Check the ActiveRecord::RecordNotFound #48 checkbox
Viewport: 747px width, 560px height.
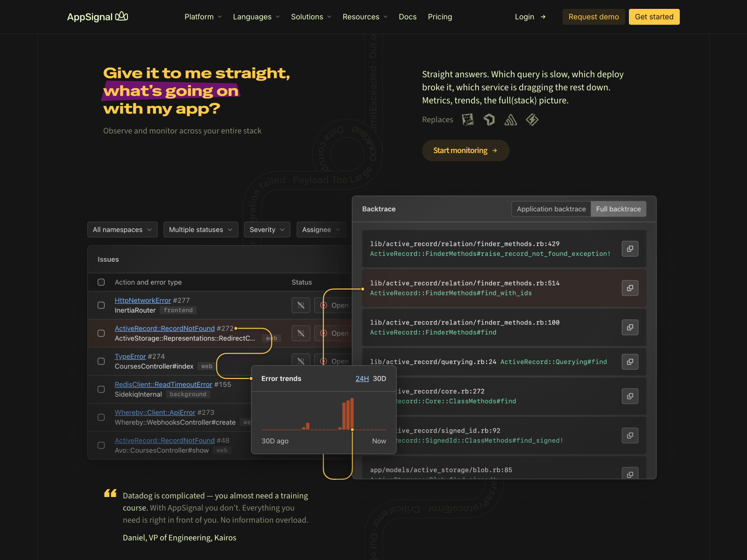point(101,445)
